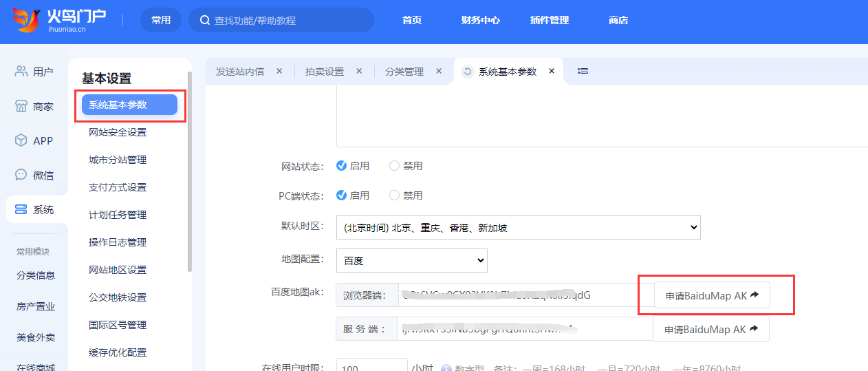Open 国际区号管理 in settings menu
Image resolution: width=868 pixels, height=371 pixels.
point(118,325)
